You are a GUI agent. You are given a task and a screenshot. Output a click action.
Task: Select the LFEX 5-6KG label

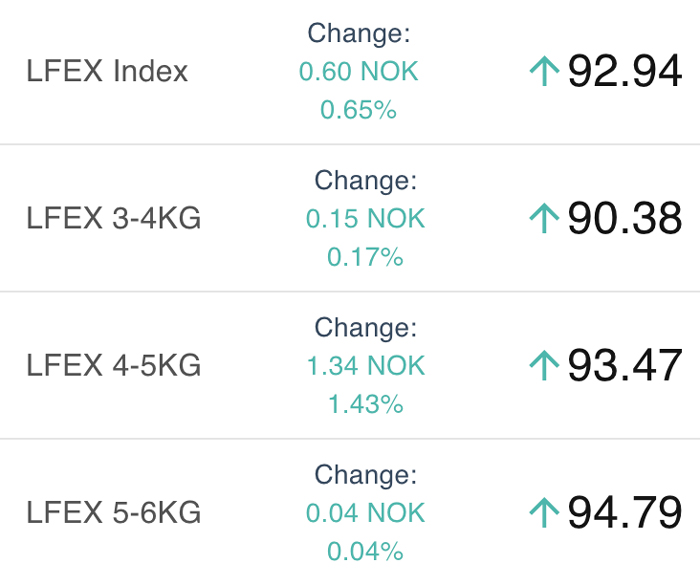pyautogui.click(x=114, y=512)
